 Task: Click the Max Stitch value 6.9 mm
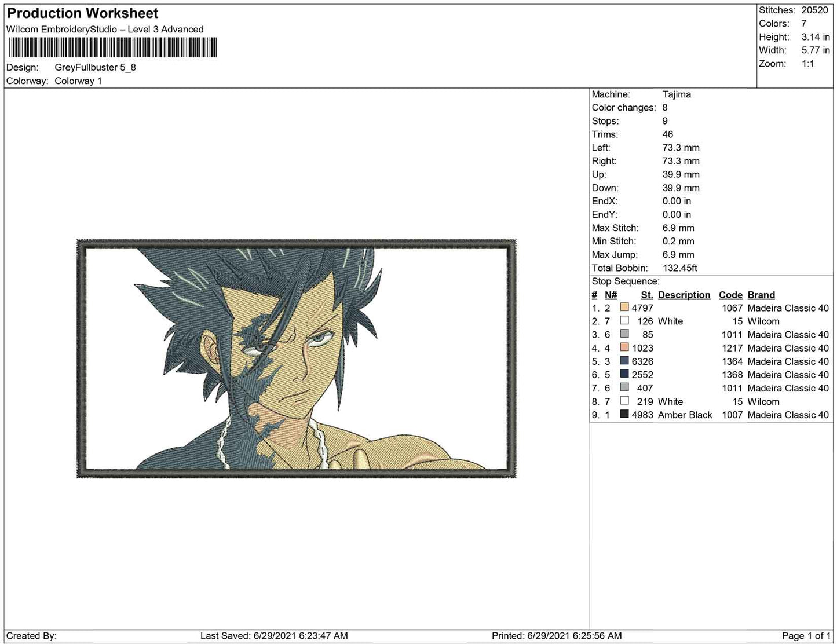click(x=678, y=228)
